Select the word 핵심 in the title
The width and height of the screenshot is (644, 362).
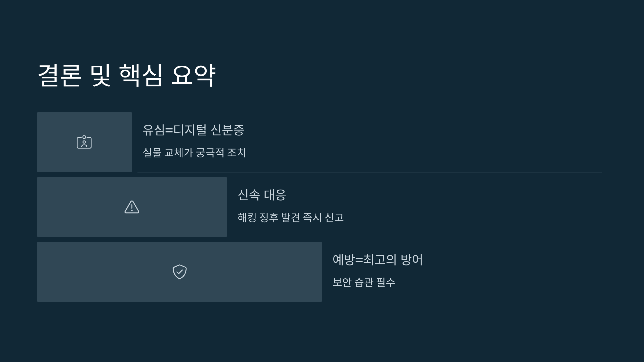point(141,75)
